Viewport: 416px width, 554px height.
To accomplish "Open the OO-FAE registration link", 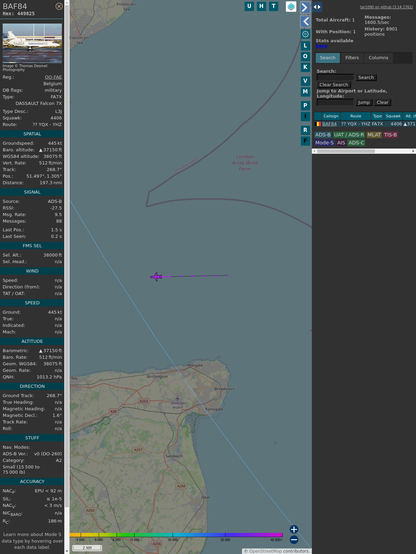I will pyautogui.click(x=53, y=77).
